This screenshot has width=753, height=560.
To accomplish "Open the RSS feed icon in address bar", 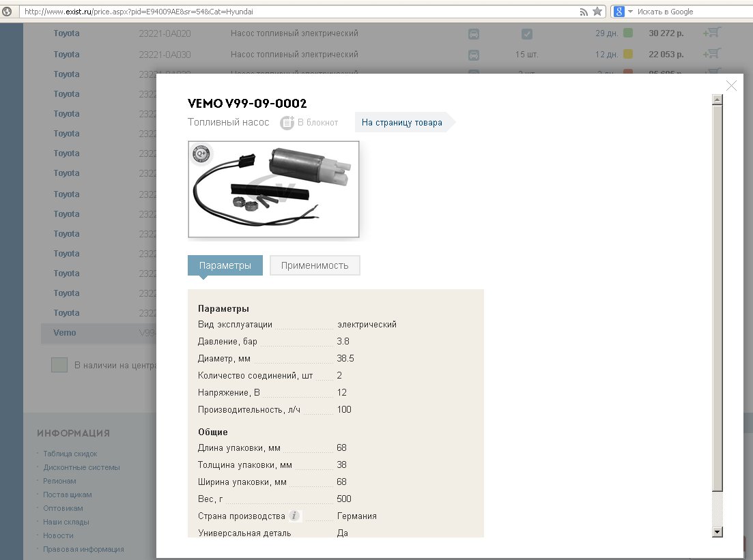I will (584, 12).
